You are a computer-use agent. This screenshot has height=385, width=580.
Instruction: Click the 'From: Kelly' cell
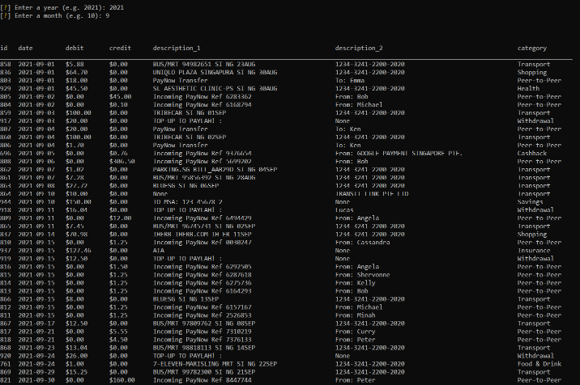[355, 283]
